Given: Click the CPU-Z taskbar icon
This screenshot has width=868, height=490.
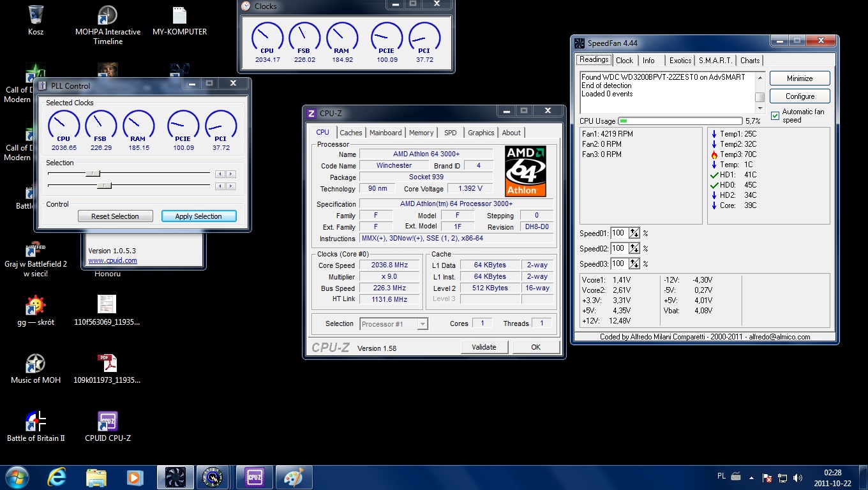Looking at the screenshot, I should 254,477.
